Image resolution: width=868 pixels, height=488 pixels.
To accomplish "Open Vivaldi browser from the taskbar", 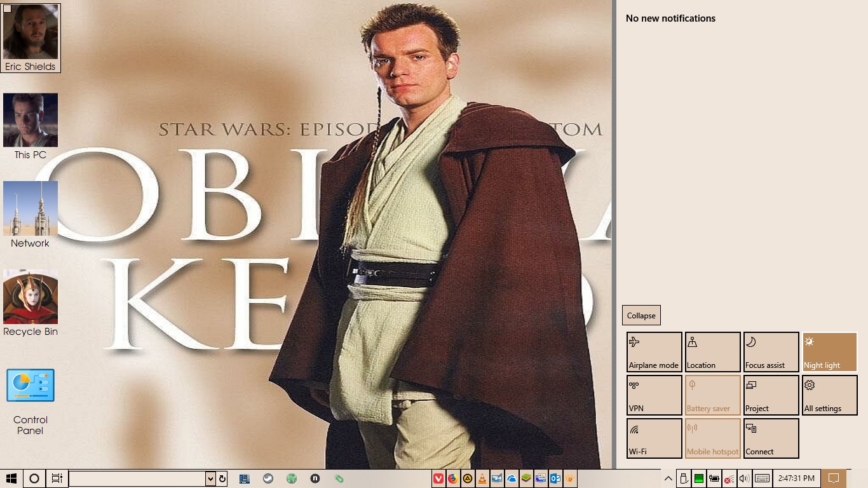I will pos(438,478).
